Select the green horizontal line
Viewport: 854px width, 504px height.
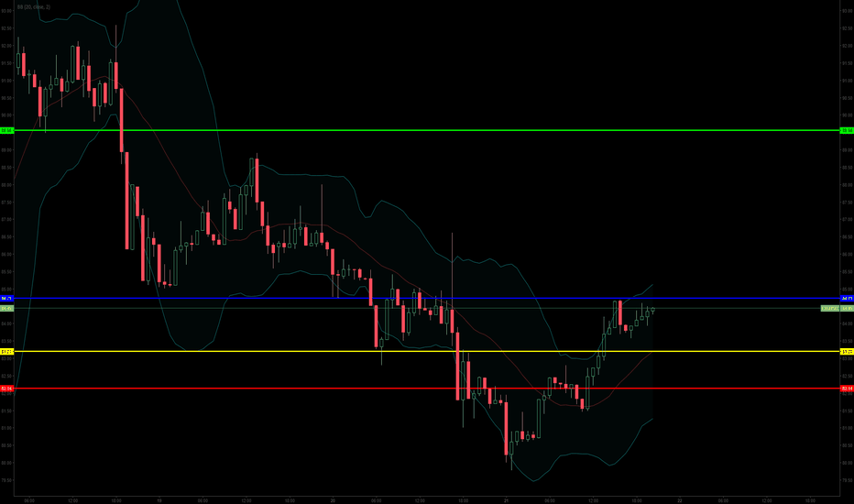tap(427, 130)
